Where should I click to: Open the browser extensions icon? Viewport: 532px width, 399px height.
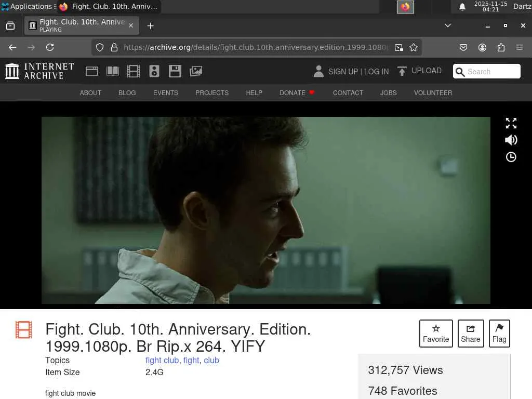click(x=501, y=47)
